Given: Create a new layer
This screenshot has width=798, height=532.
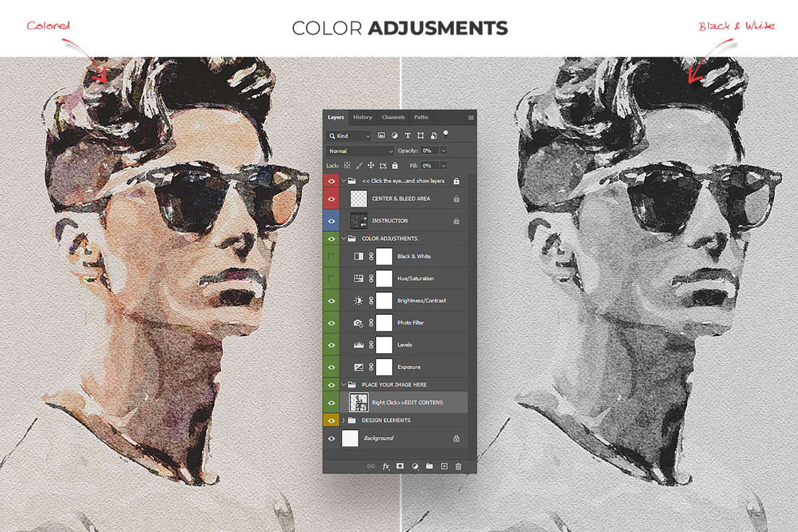Looking at the screenshot, I should [444, 467].
